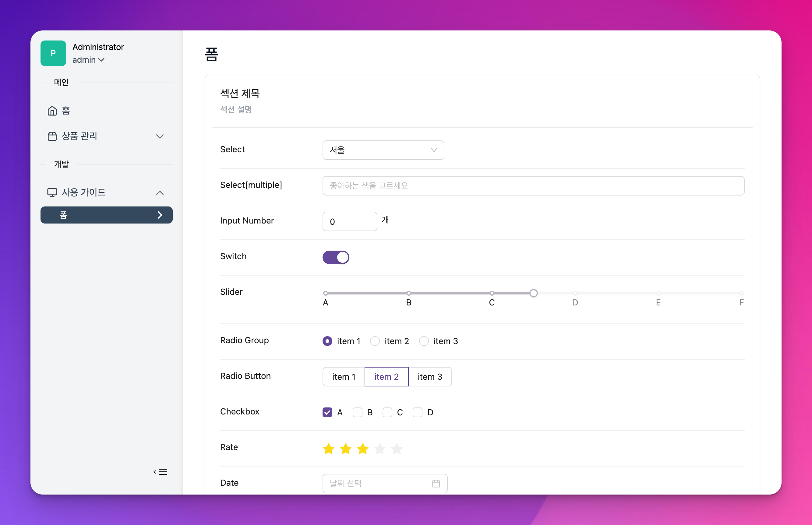Check the checkbox labeled B

[357, 412]
